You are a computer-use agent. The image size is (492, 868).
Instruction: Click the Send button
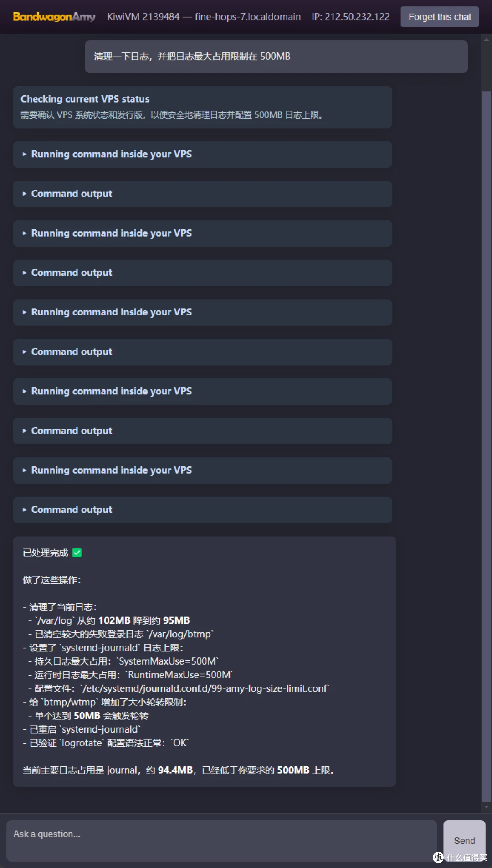tap(464, 840)
